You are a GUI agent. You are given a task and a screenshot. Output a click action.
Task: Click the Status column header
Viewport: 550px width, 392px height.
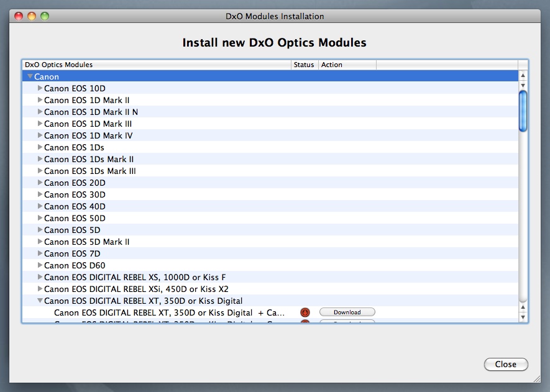(304, 65)
